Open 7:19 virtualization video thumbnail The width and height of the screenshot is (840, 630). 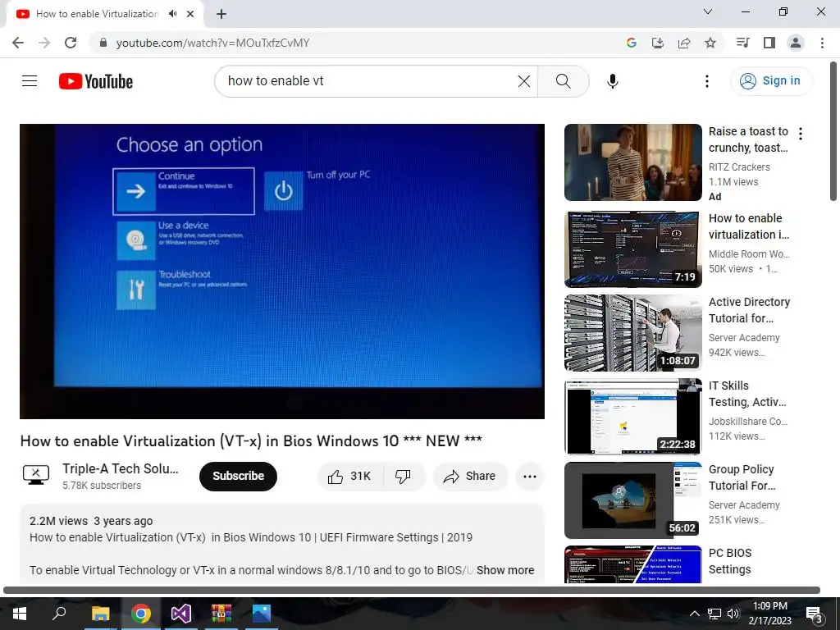point(632,249)
